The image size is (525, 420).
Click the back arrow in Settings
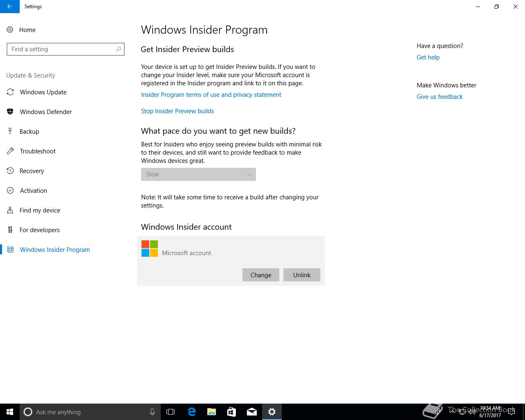[9, 7]
